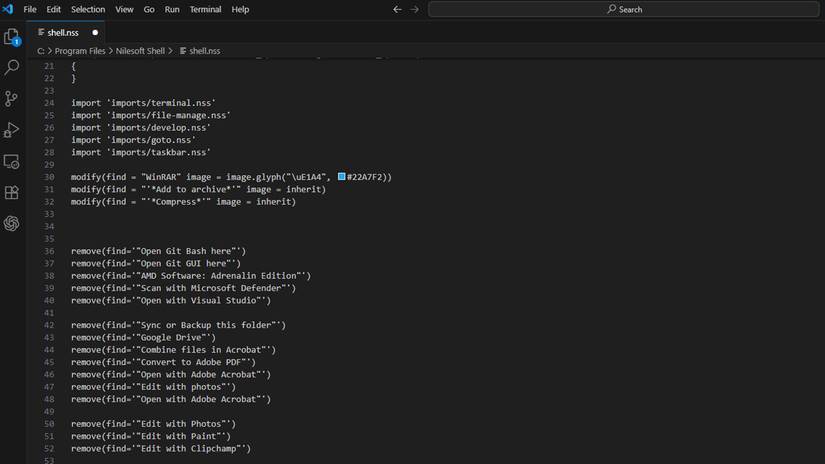Click the "Open with Visual Studio" line
825x464 pixels.
171,301
